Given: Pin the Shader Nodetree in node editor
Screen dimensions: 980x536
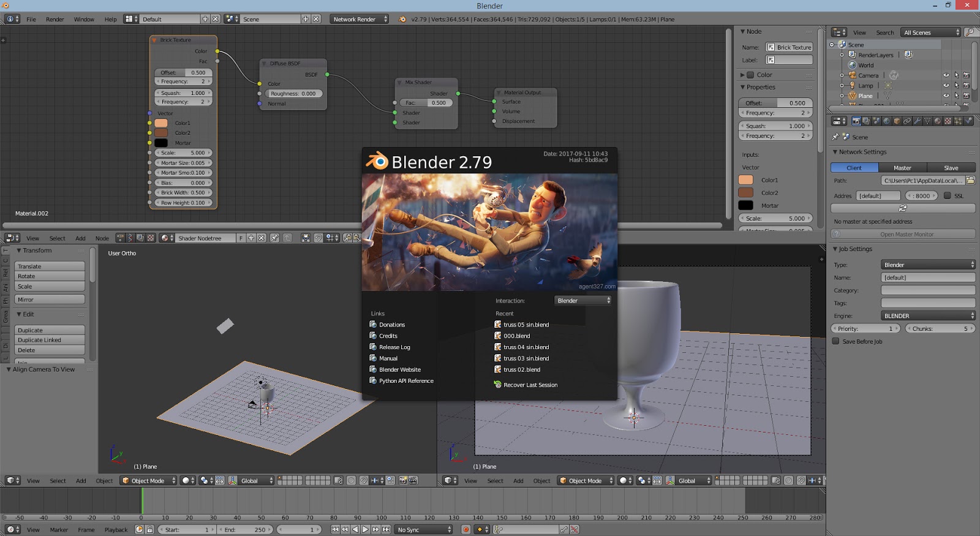Looking at the screenshot, I should click(x=274, y=238).
